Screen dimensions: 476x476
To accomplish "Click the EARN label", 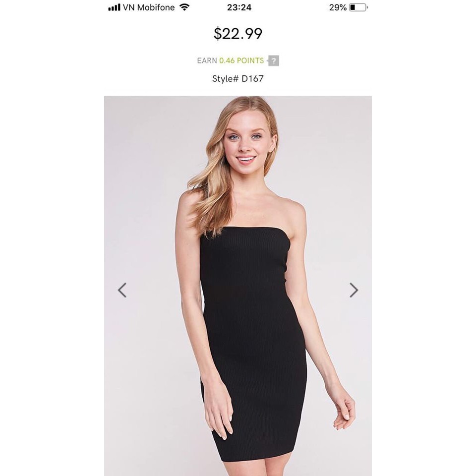I will 207,60.
